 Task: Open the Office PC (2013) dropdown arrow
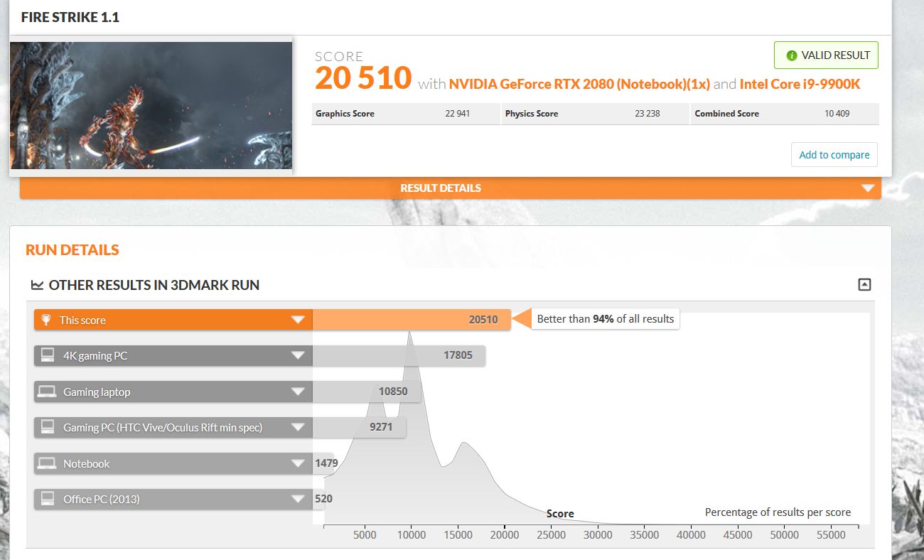(x=298, y=500)
